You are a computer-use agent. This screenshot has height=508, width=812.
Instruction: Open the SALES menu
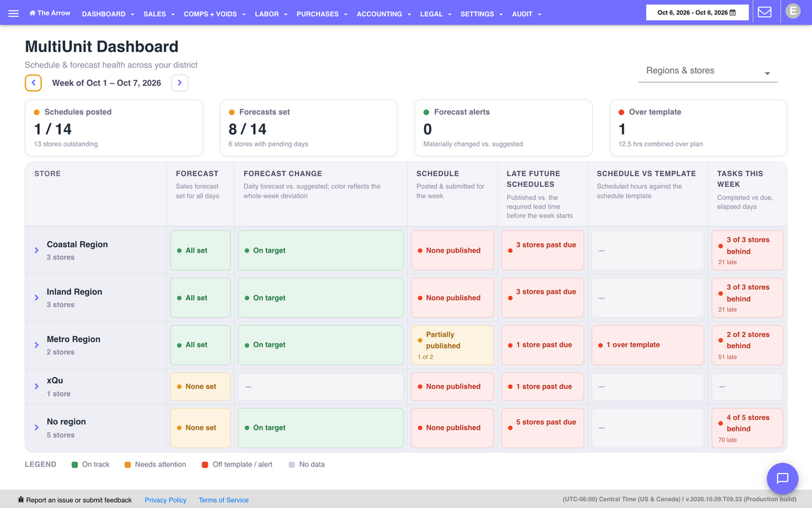point(159,14)
